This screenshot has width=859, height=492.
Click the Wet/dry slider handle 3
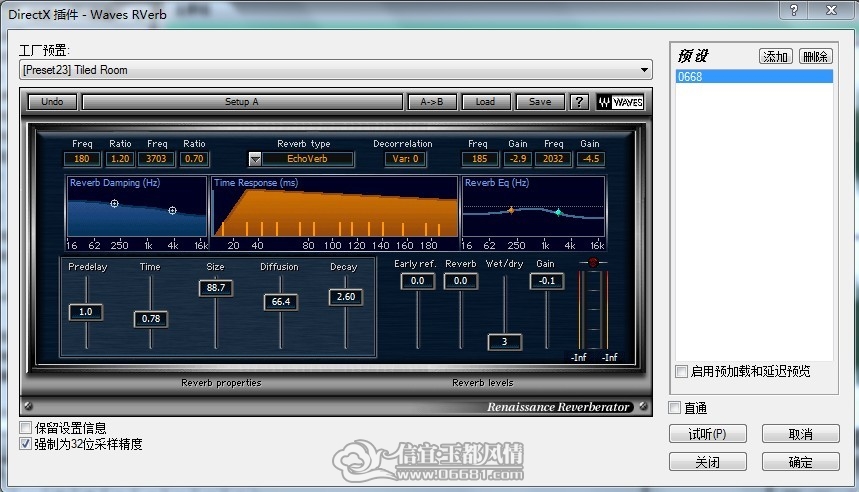click(x=505, y=342)
